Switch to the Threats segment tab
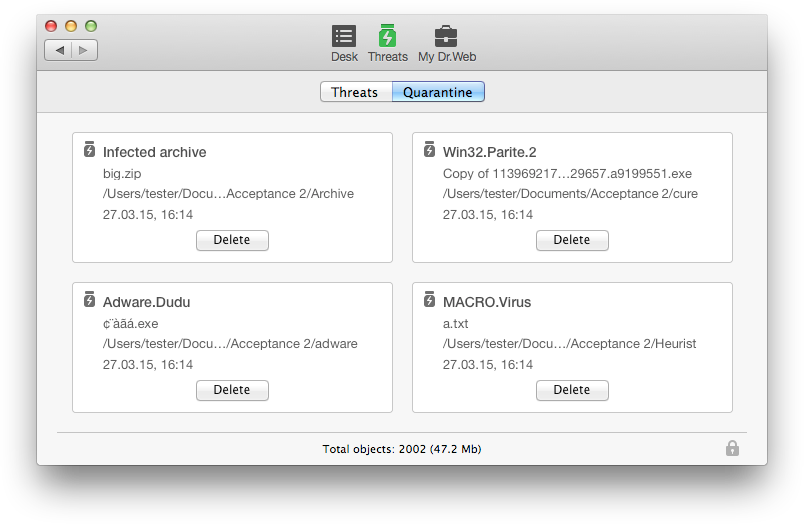 pyautogui.click(x=356, y=92)
